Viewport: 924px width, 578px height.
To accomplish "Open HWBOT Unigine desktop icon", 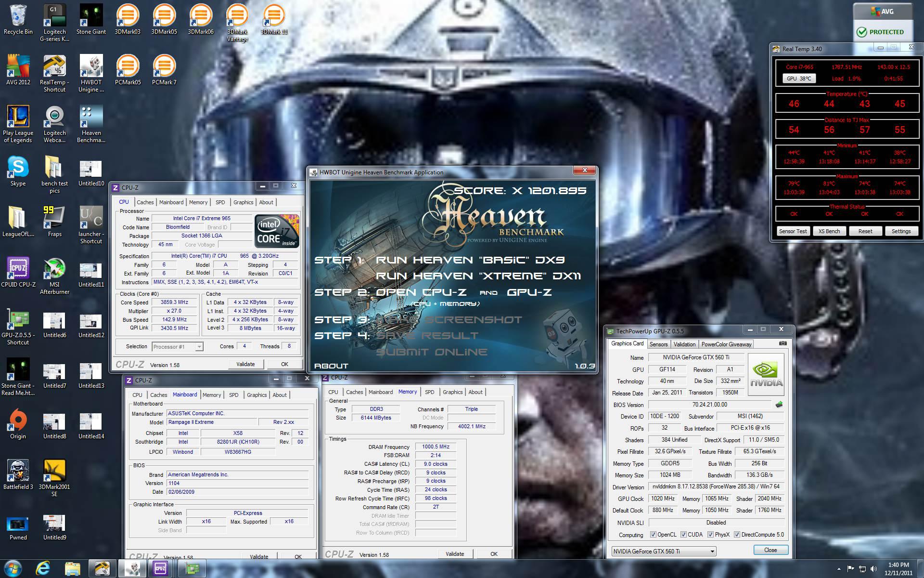I will click(x=91, y=73).
